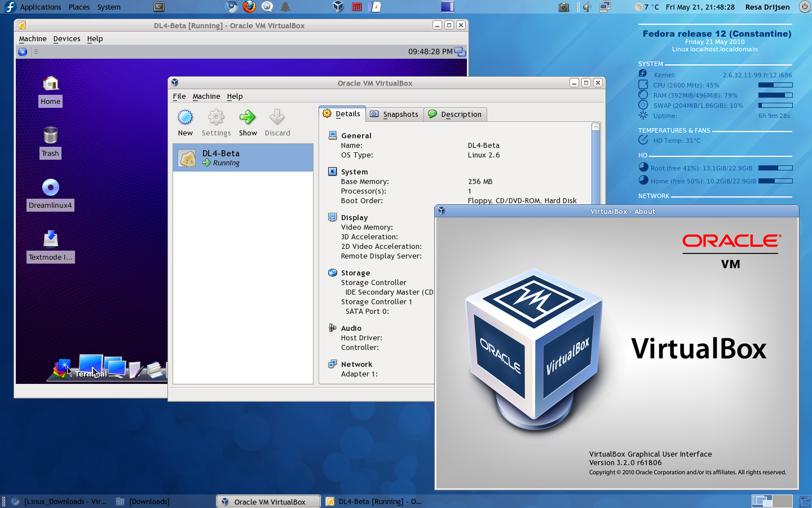
Task: Open the Places menu in the top panel
Action: [x=79, y=7]
